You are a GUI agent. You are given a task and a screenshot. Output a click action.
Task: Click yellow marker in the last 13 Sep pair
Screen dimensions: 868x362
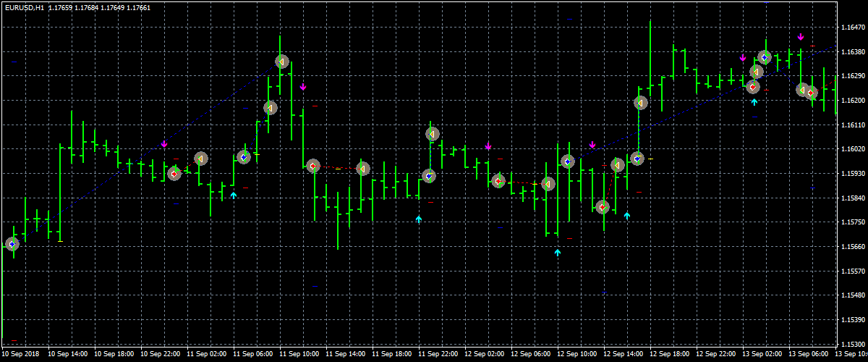(x=801, y=90)
